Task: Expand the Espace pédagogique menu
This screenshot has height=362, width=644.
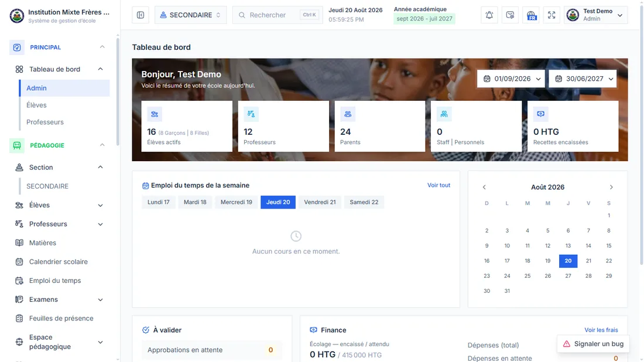Action: click(x=100, y=342)
